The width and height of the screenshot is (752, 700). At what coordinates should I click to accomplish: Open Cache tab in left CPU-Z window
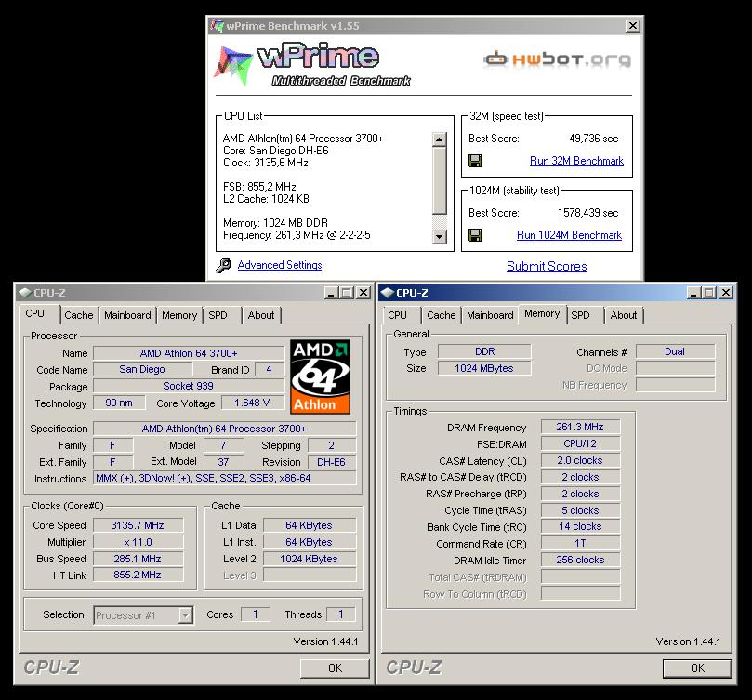(x=79, y=315)
